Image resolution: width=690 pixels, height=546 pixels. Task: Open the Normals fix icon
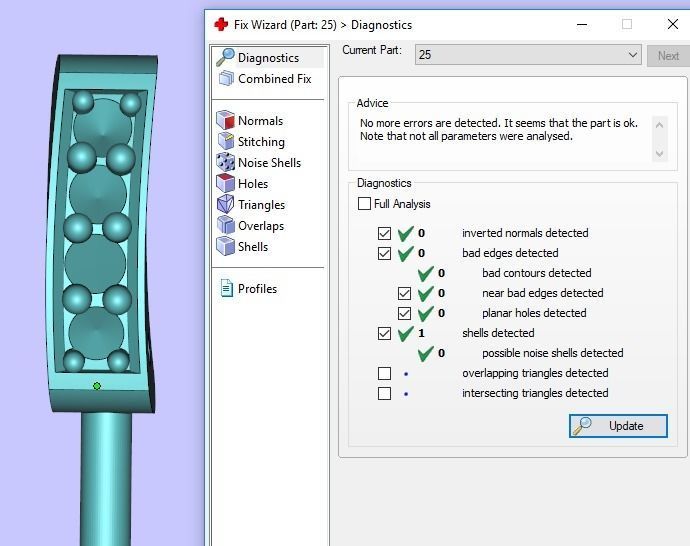point(226,120)
